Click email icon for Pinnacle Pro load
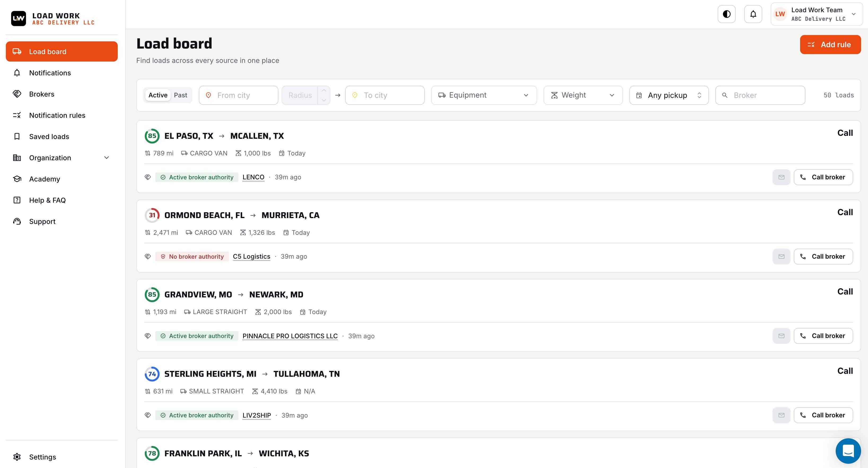Screen dimensions: 868x468 click(x=781, y=336)
